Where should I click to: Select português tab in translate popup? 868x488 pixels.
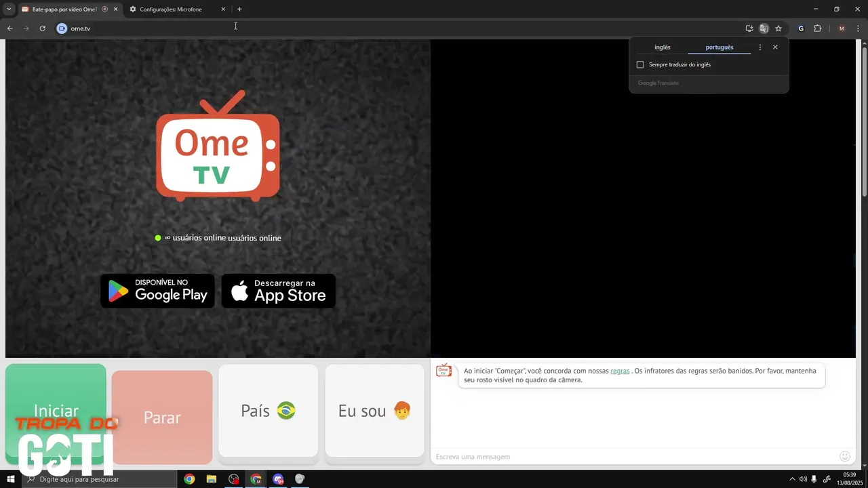(719, 47)
